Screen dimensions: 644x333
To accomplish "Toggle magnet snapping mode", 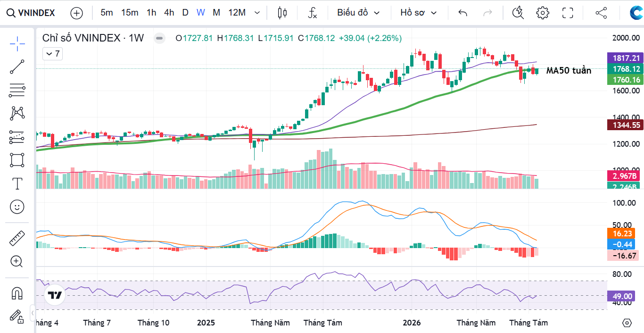I will pyautogui.click(x=17, y=293).
